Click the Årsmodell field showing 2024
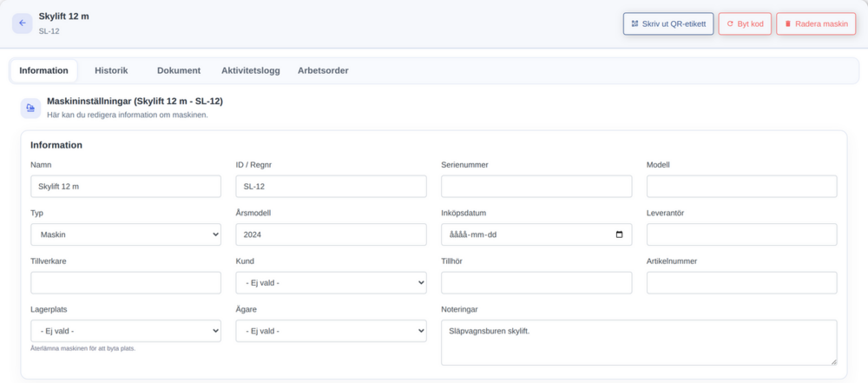The height and width of the screenshot is (383, 868). click(331, 234)
